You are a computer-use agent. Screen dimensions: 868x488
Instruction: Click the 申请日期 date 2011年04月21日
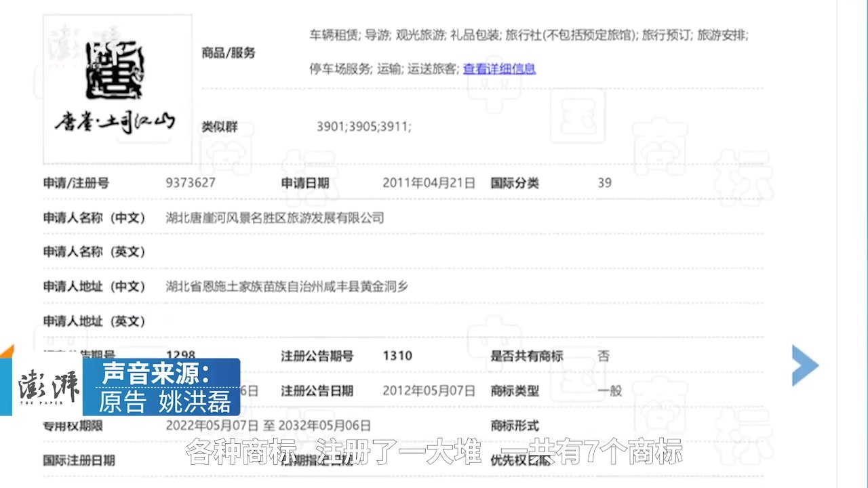[x=429, y=182]
